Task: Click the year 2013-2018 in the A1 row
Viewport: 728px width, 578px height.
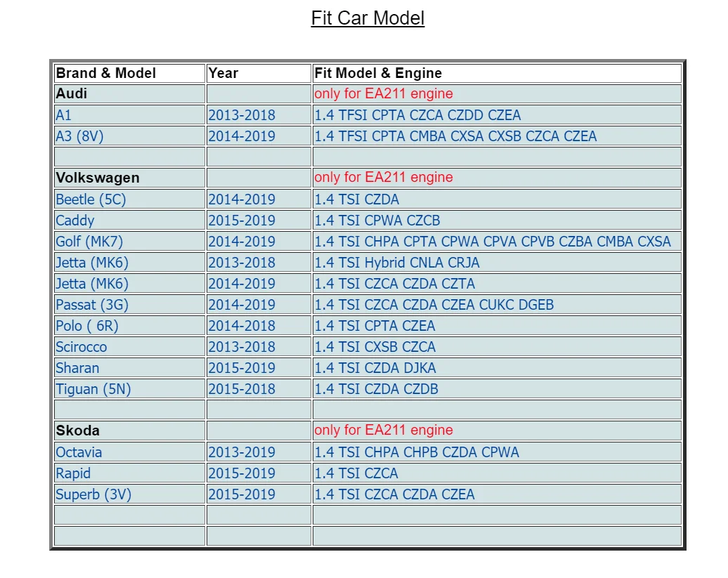Action: [259, 114]
